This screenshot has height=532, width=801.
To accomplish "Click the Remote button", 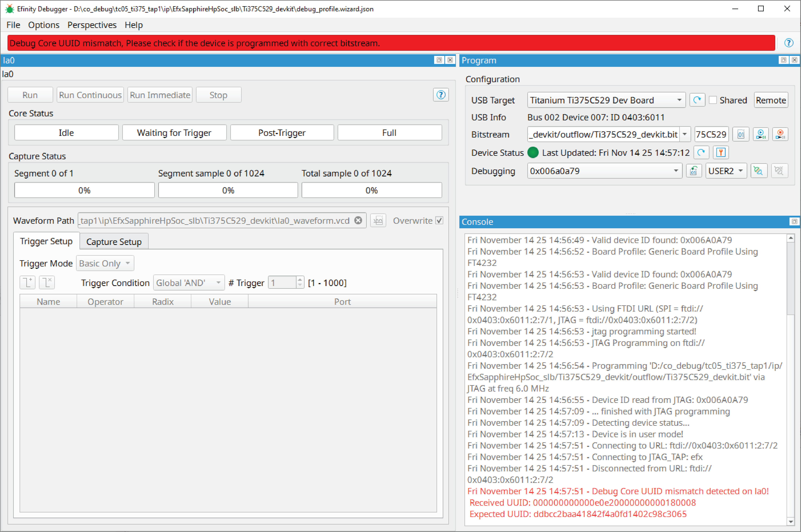I will click(771, 100).
